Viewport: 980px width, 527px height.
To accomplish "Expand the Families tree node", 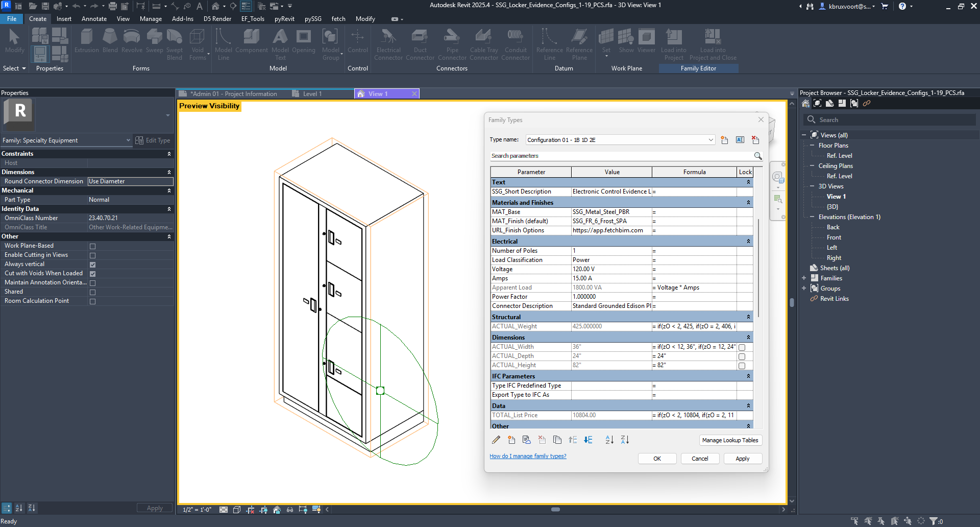I will [804, 278].
